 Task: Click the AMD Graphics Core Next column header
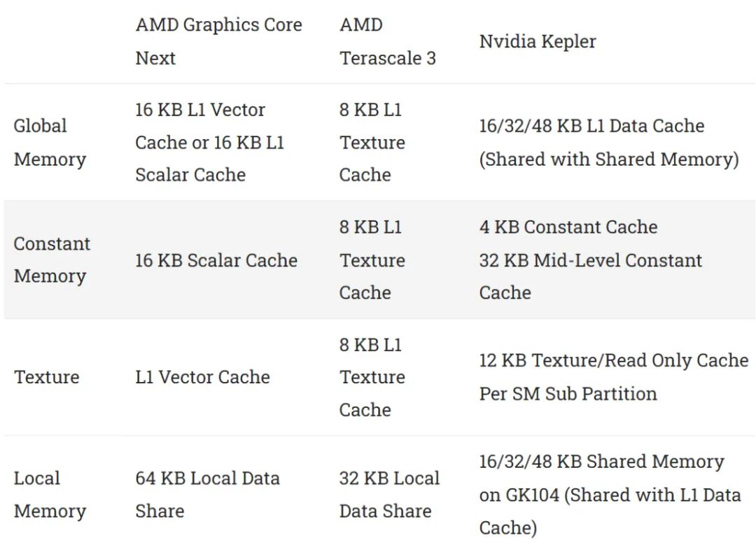click(219, 41)
